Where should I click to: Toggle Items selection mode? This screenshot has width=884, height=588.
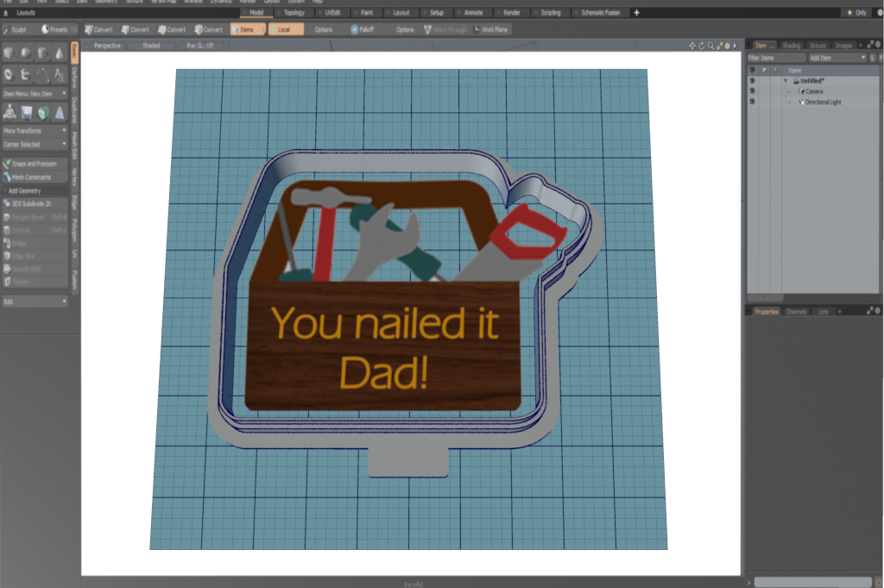coord(246,29)
